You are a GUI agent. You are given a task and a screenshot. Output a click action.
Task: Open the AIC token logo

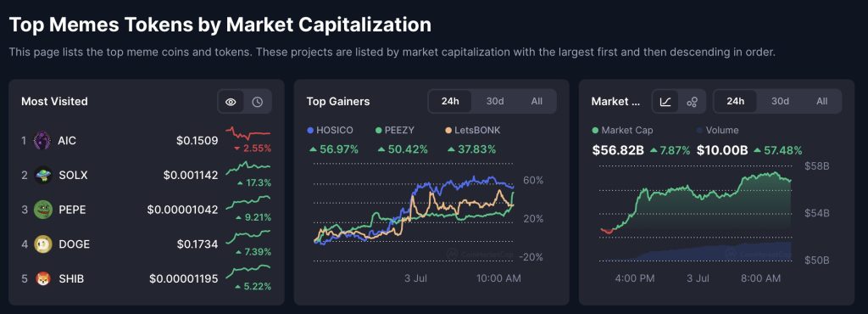pos(42,141)
